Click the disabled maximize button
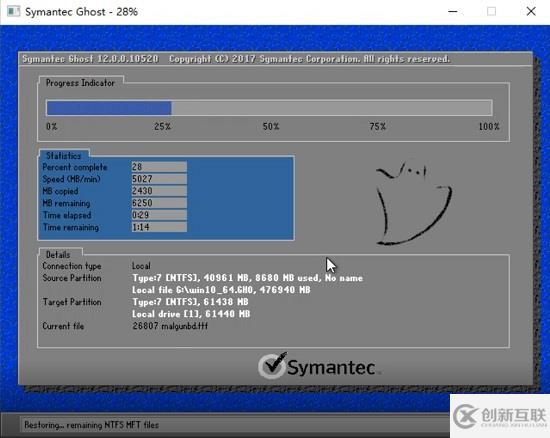Screen dimensions: 550x438 (491, 12)
